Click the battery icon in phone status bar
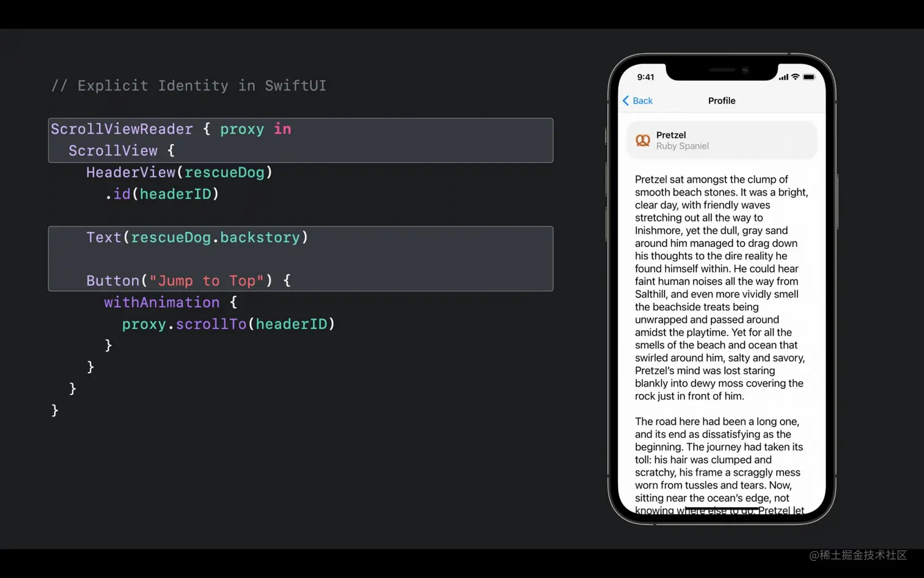This screenshot has height=578, width=924. pos(809,77)
